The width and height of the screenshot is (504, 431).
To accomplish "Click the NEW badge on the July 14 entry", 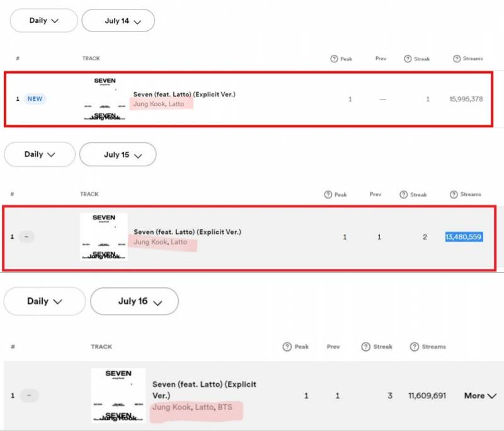I will point(35,99).
